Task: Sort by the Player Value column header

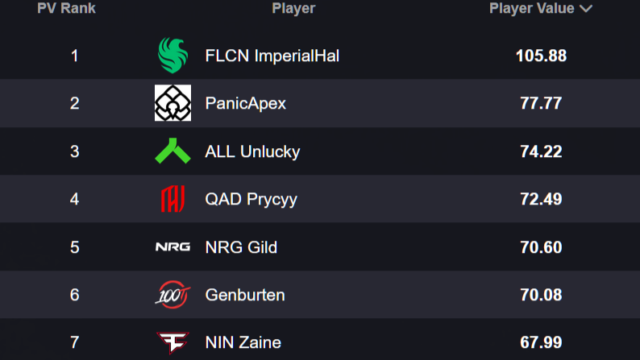Action: click(532, 8)
